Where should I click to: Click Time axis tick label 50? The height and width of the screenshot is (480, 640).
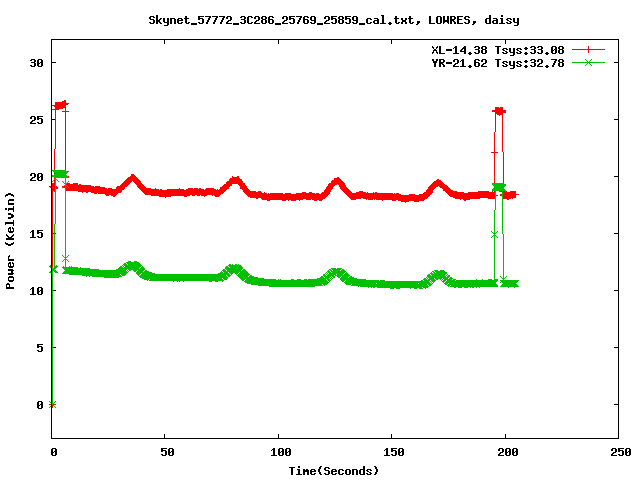167,452
